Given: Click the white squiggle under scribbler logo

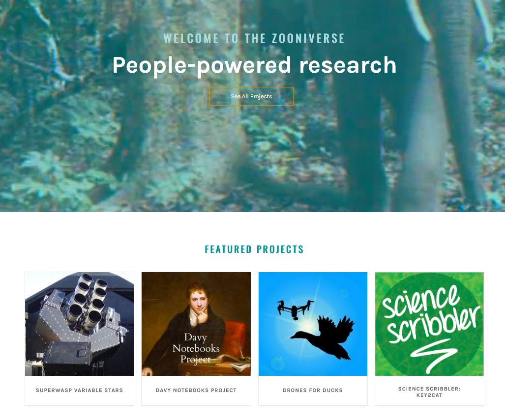Looking at the screenshot, I should coord(434,356).
